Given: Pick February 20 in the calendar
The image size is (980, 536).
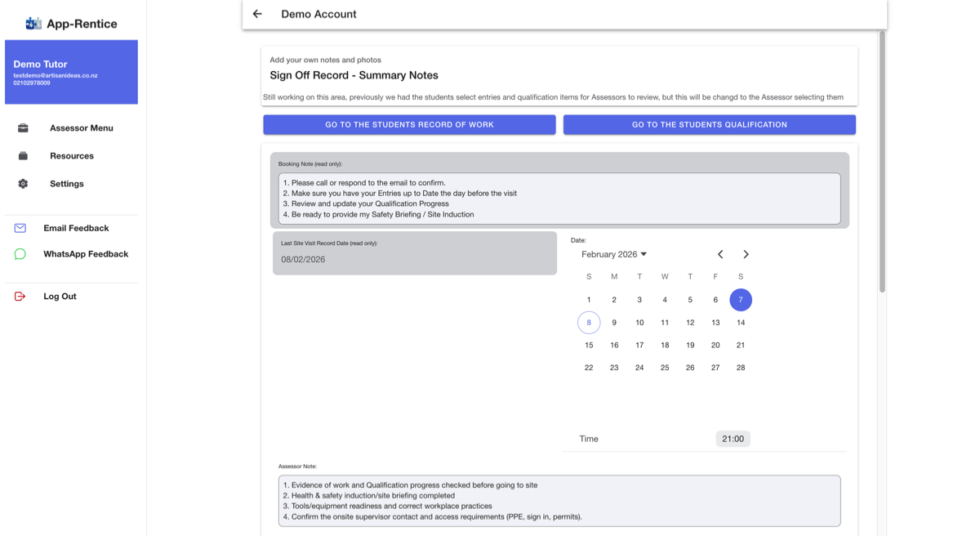Looking at the screenshot, I should [715, 345].
